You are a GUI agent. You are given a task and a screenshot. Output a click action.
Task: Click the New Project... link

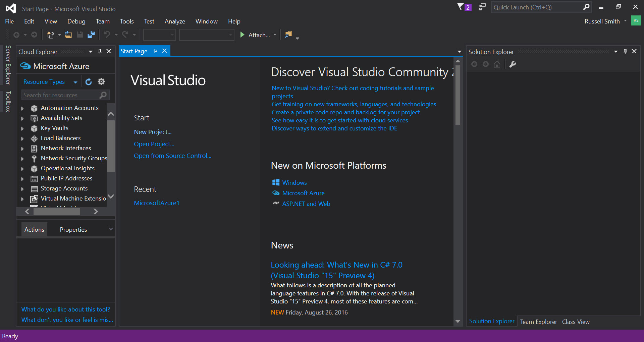(153, 132)
